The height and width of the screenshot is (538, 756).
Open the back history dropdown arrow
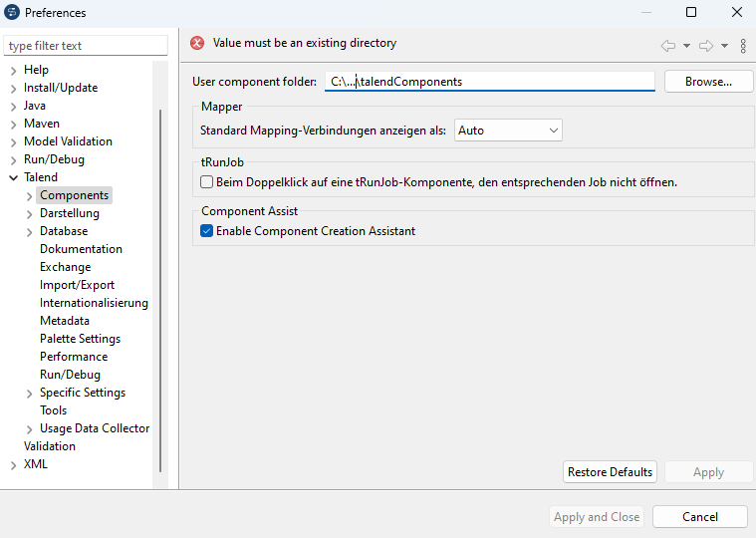click(686, 46)
